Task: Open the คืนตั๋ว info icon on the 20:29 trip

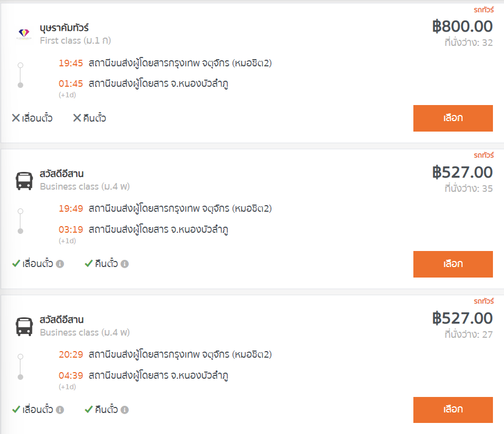Action: click(125, 410)
